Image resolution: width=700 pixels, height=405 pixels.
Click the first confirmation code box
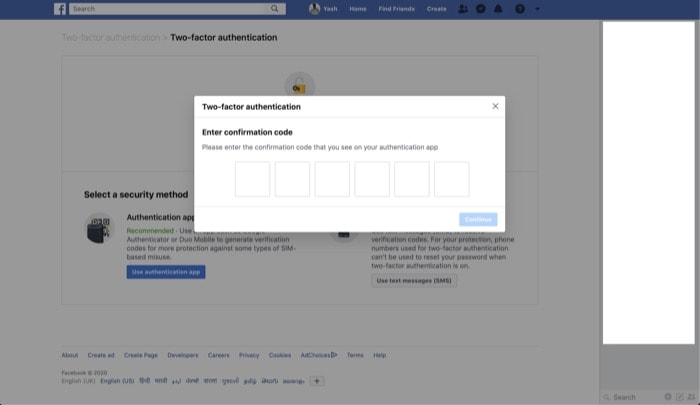pyautogui.click(x=252, y=179)
